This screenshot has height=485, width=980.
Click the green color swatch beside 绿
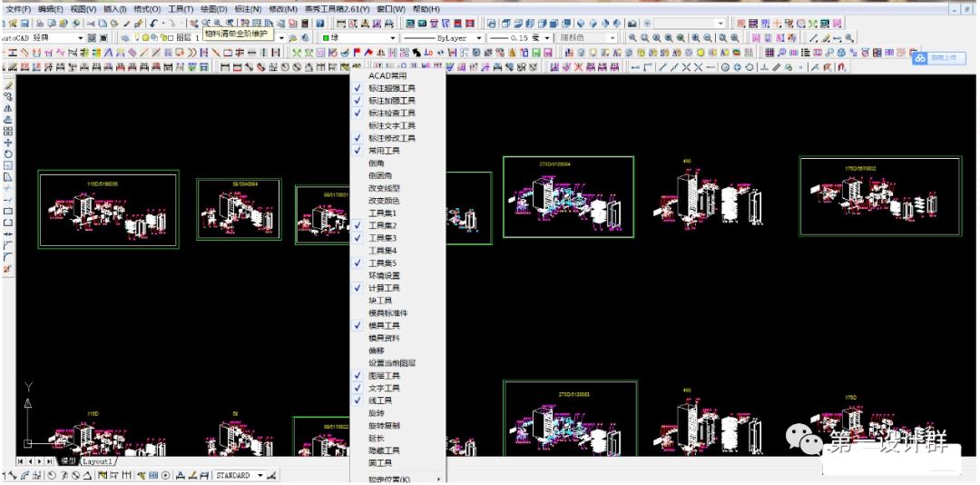[x=326, y=37]
